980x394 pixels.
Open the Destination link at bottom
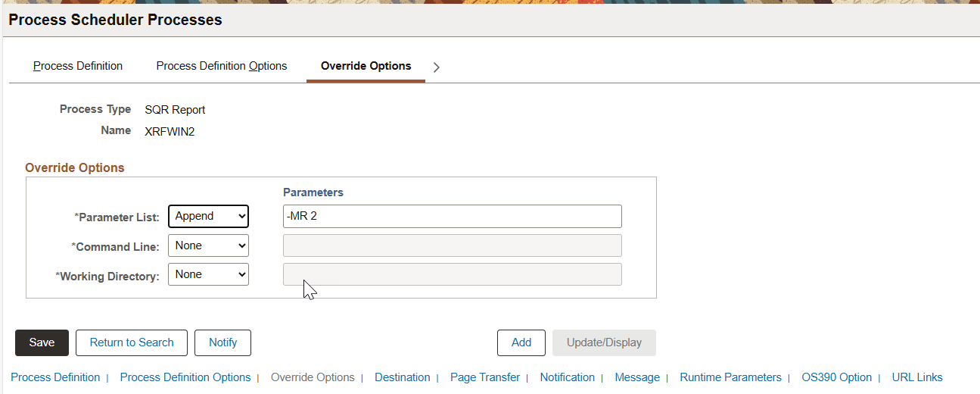(x=402, y=377)
